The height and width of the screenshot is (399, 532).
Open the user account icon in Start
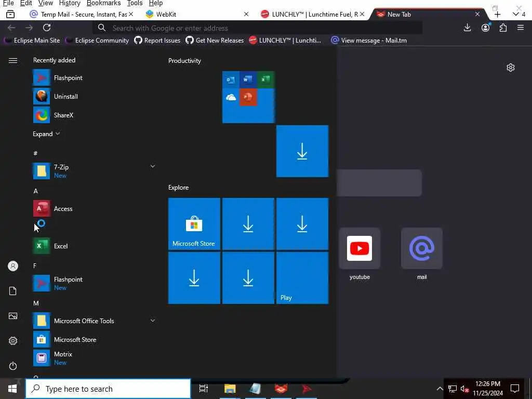[13, 266]
